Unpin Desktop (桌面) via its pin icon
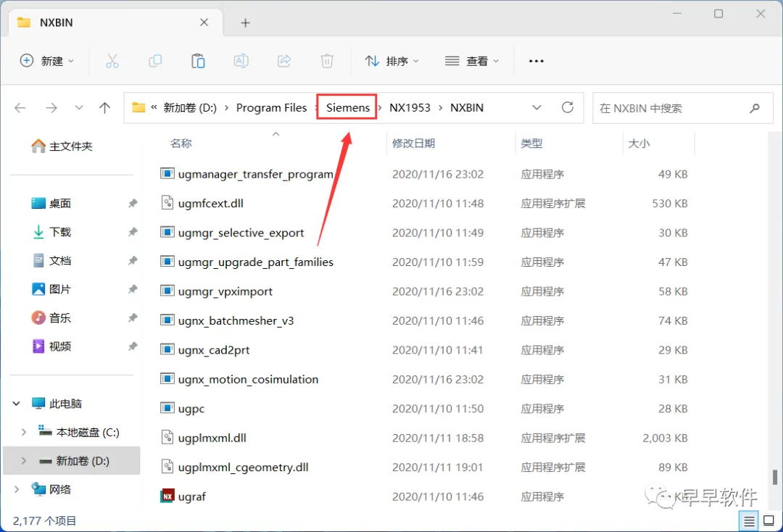783x532 pixels. coord(133,203)
